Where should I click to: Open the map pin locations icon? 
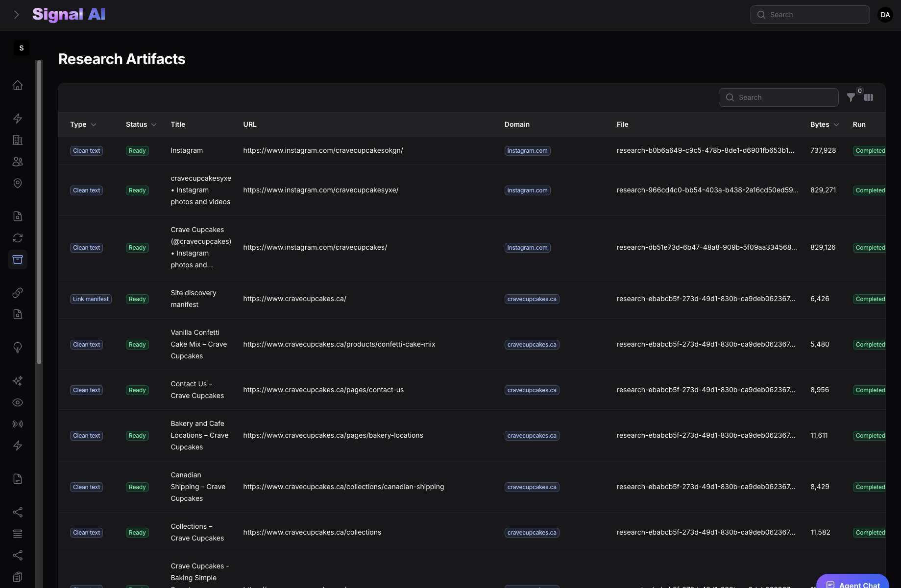click(x=18, y=183)
